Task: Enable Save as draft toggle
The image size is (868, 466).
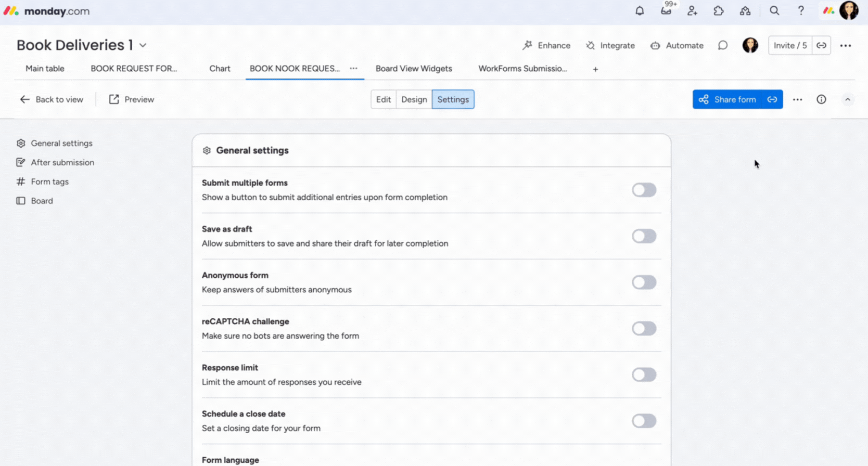Action: pos(644,236)
